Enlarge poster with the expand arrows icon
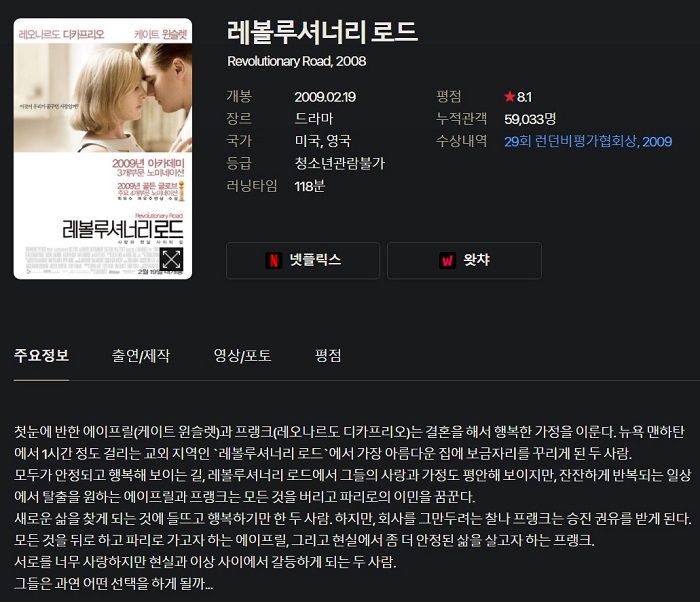700x602 pixels. [171, 259]
